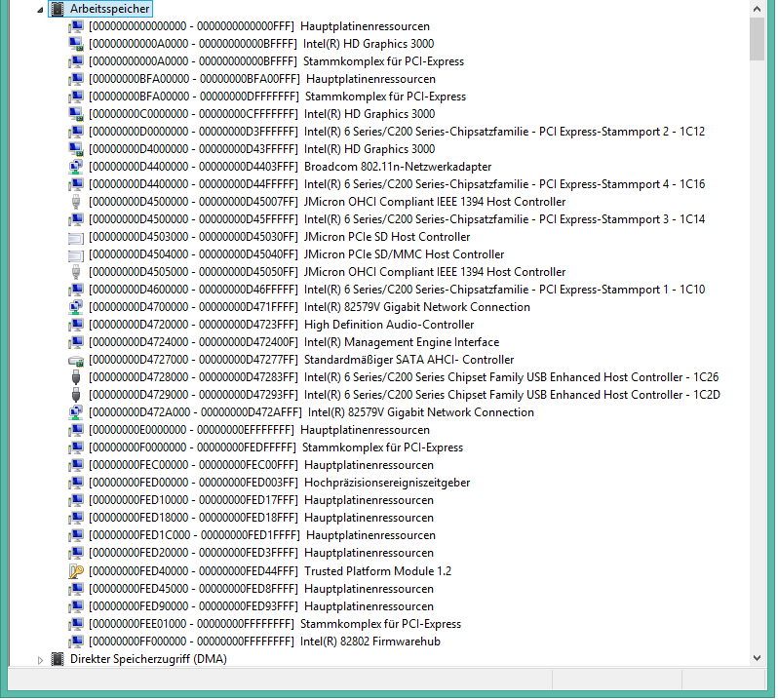Select Trusted Platform Module 1.2 row
Image resolution: width=778 pixels, height=700 pixels.
point(270,571)
